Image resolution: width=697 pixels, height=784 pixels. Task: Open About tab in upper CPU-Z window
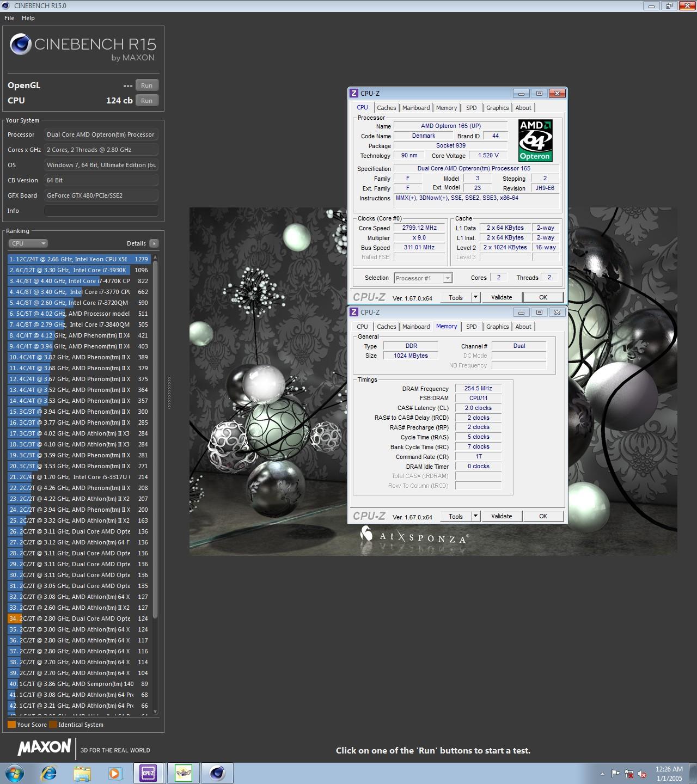pyautogui.click(x=523, y=108)
